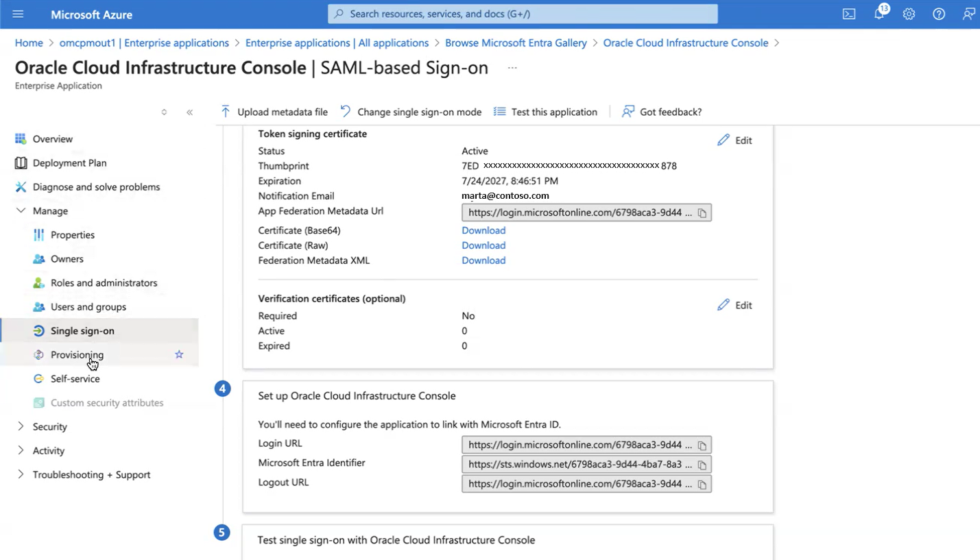Image resolution: width=980 pixels, height=560 pixels.
Task: Select Users and groups in the sidebar
Action: 88,306
